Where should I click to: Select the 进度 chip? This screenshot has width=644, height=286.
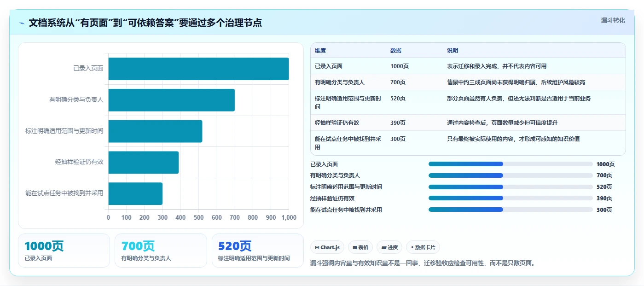(x=389, y=247)
